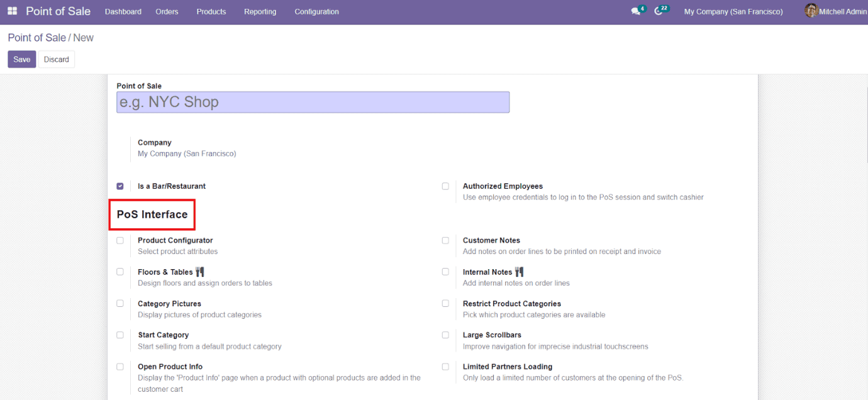Discard the current changes
Screen dimensions: 868x400
pyautogui.click(x=56, y=58)
